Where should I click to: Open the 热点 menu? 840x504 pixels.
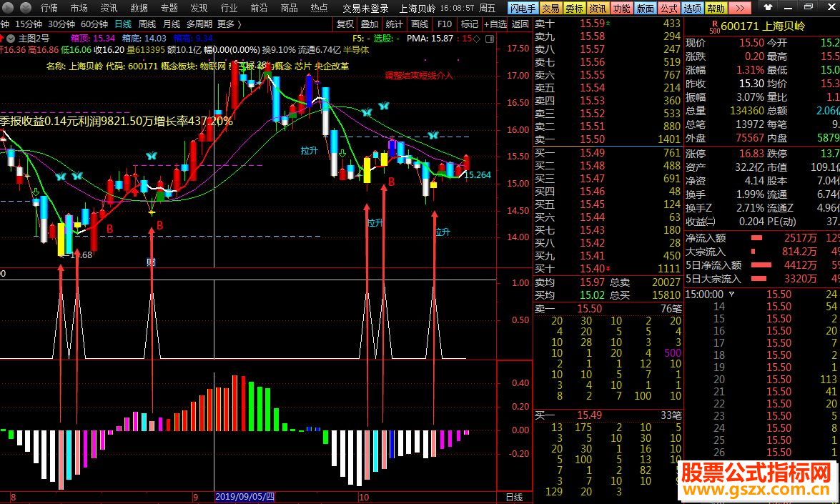[x=319, y=8]
